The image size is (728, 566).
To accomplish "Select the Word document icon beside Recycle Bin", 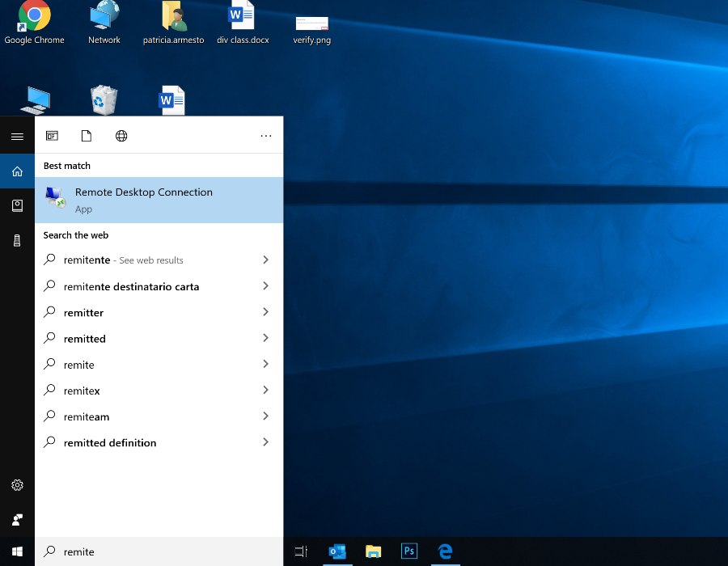I will tap(171, 99).
